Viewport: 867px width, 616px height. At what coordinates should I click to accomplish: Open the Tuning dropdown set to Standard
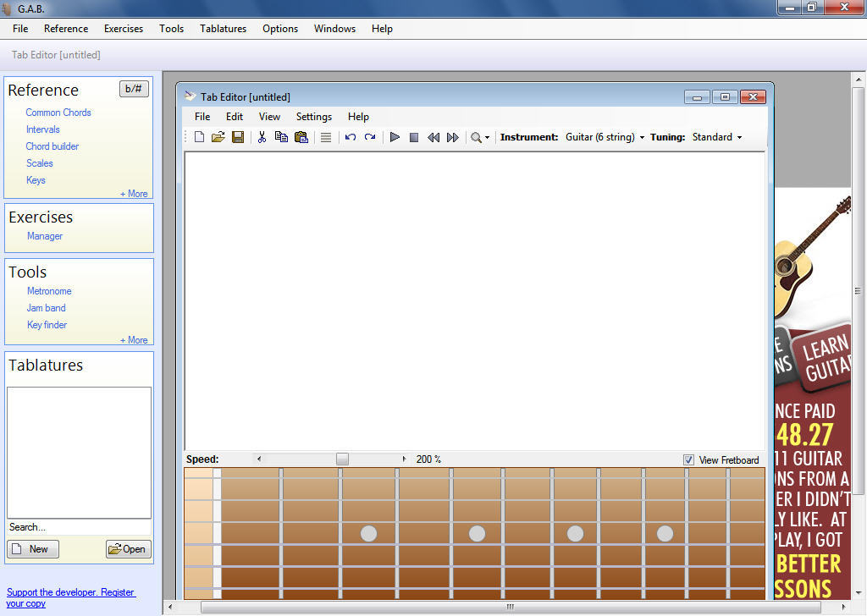(x=715, y=136)
